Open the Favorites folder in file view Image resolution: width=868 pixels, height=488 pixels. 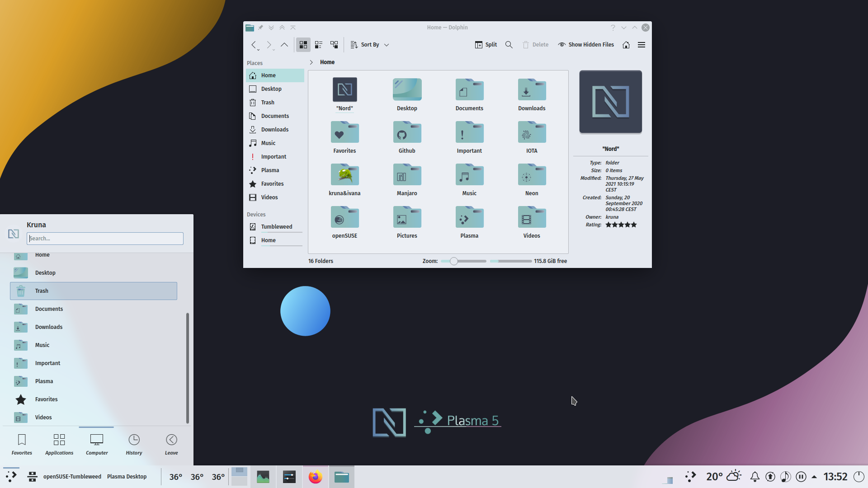pos(344,132)
